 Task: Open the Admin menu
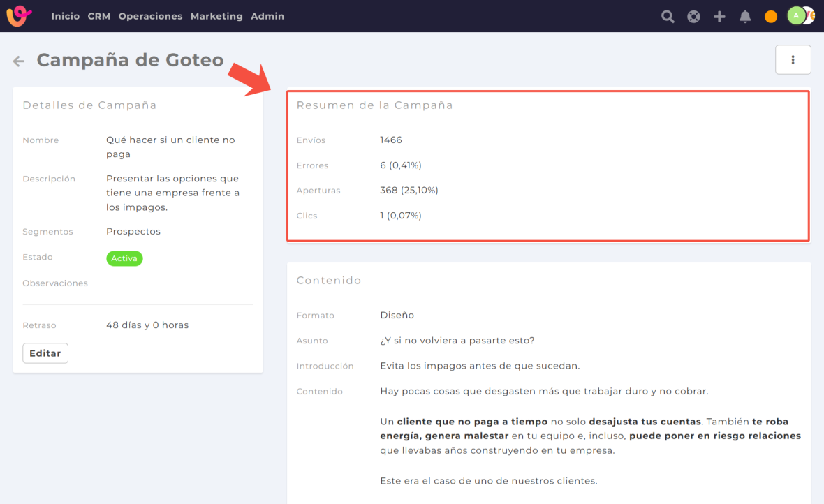(x=267, y=16)
